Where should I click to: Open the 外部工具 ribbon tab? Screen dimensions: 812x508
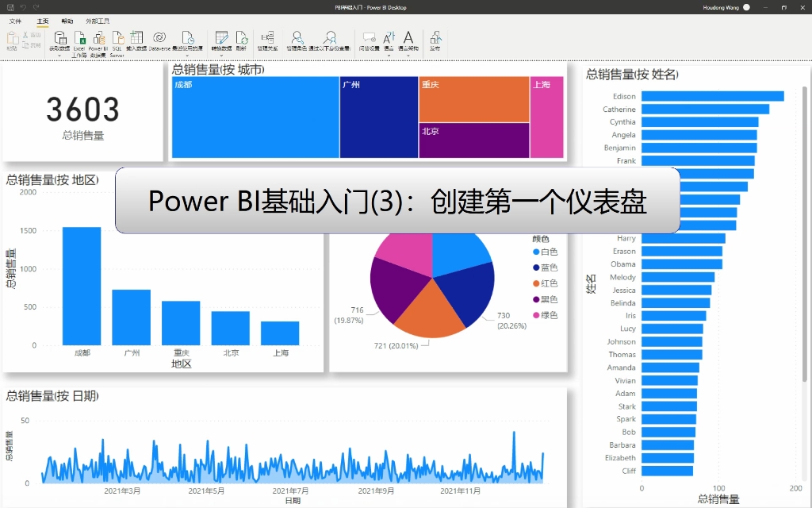point(98,21)
